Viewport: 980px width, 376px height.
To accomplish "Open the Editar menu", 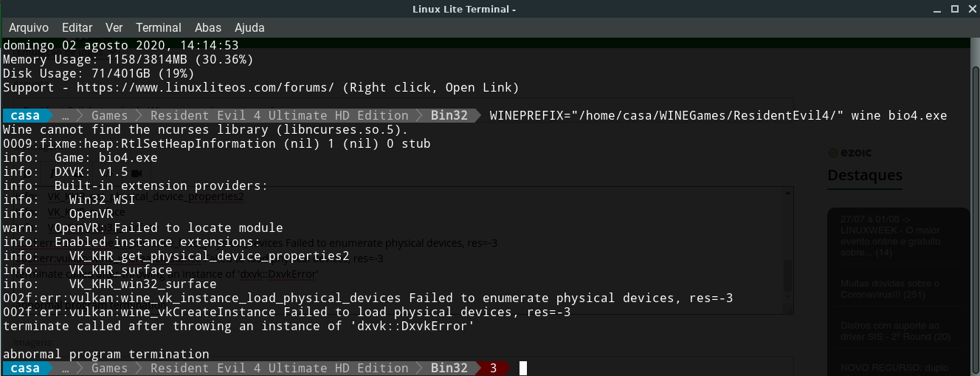I will point(77,27).
